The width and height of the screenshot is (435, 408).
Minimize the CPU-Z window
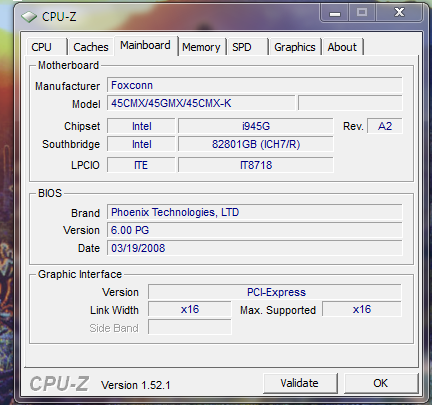pyautogui.click(x=335, y=14)
